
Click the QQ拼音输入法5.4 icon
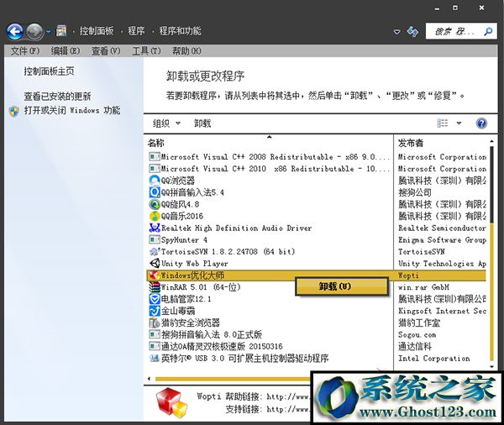tap(155, 192)
